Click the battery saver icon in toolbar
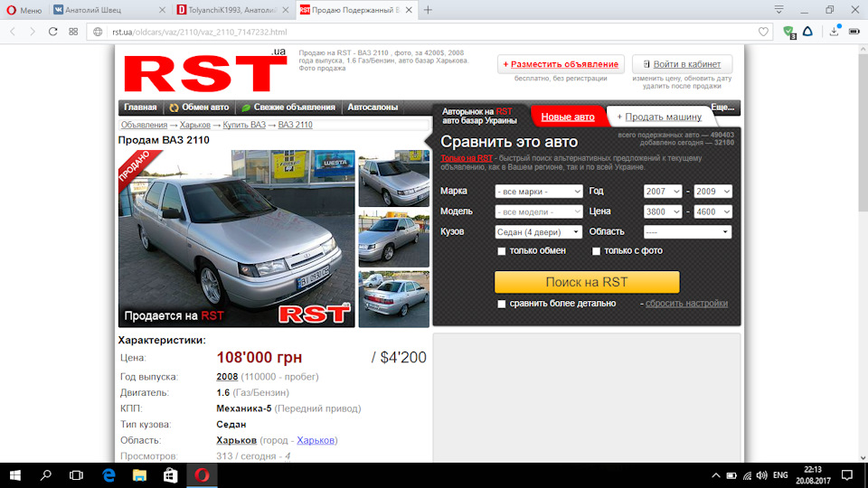The height and width of the screenshot is (488, 868). point(854,32)
